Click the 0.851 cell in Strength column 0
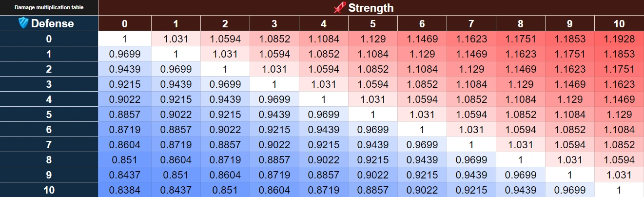Viewport: 644px width, 197px height. click(x=125, y=160)
